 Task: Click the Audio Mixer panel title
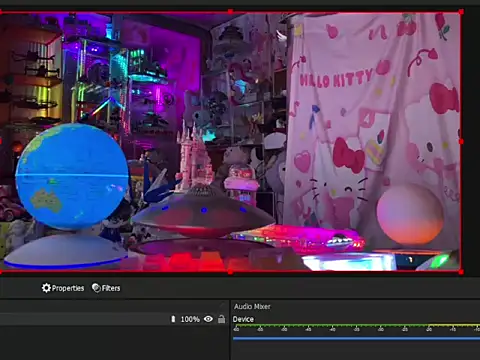coord(252,306)
